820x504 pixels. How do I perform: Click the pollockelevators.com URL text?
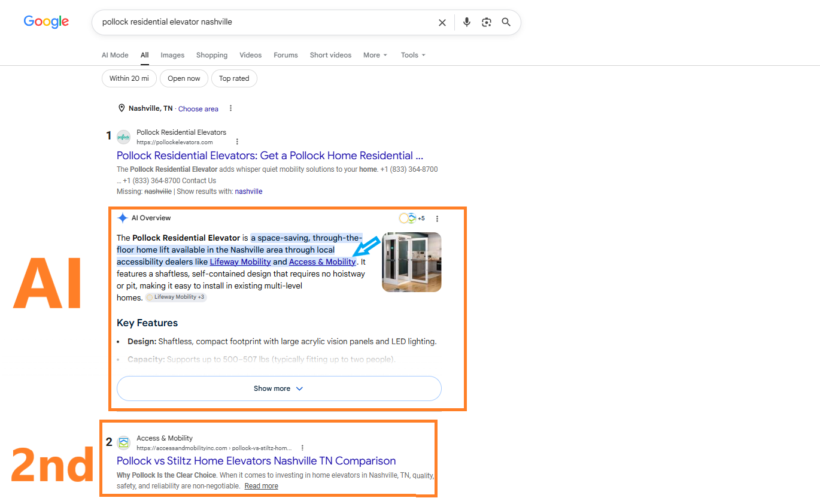coord(175,142)
